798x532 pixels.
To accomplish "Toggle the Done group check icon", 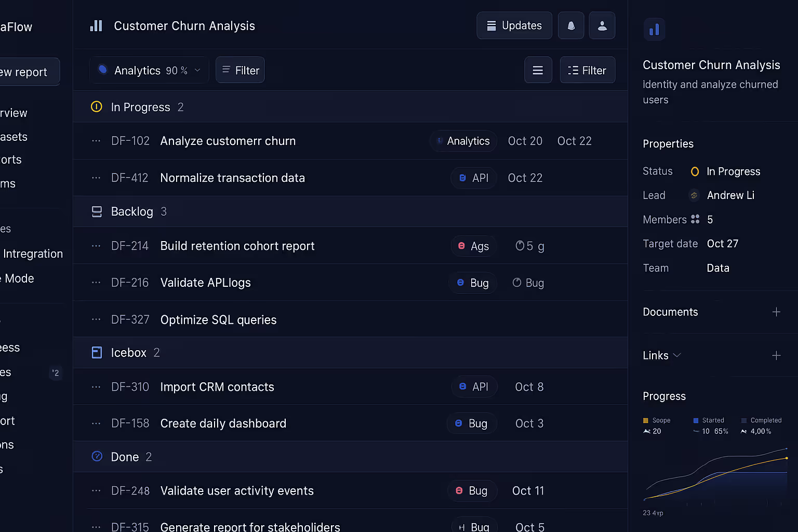I will (x=97, y=456).
